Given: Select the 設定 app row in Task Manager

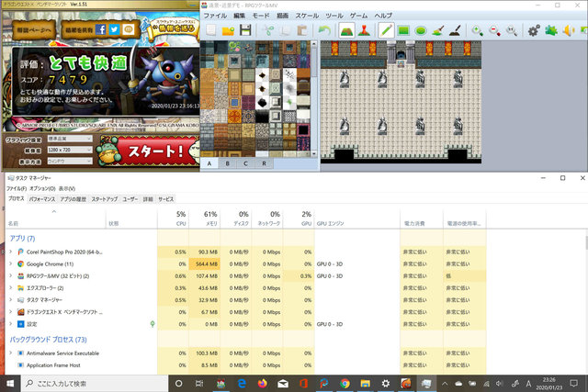Looking at the screenshot, I should [246, 324].
